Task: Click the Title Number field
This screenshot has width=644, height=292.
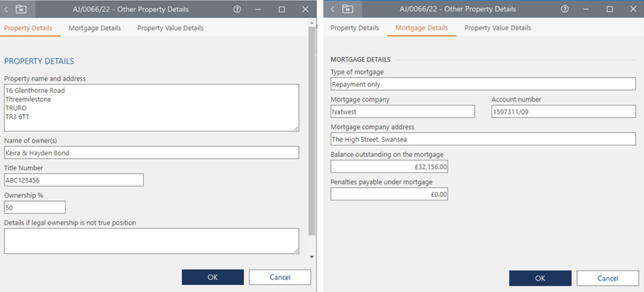Action: click(x=73, y=180)
